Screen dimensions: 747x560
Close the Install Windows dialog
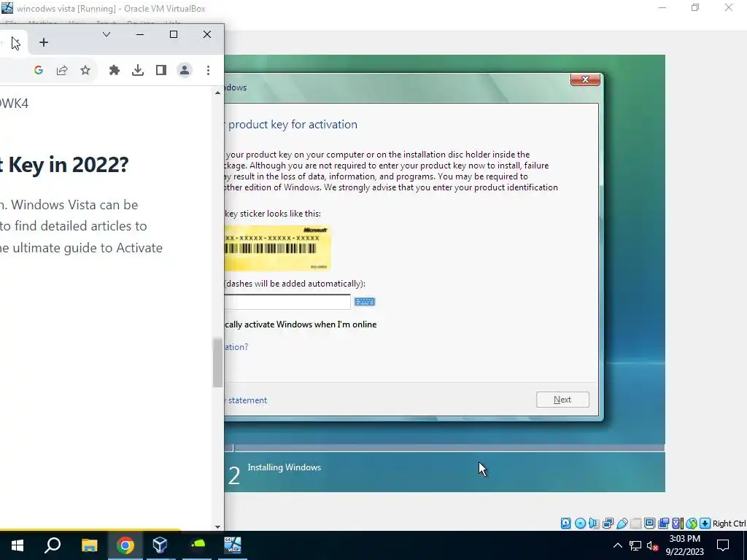pos(585,79)
